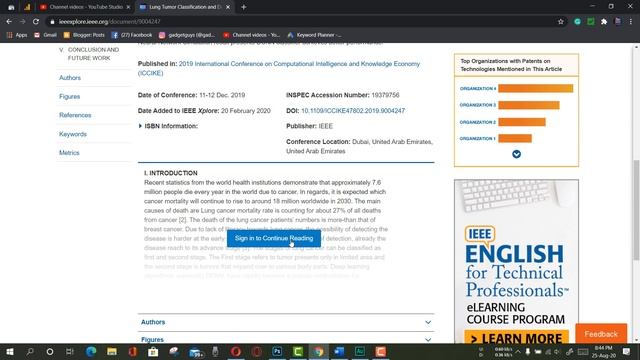The height and width of the screenshot is (360, 640).
Task: Open Camtasia from the taskbar
Action: pos(298,351)
